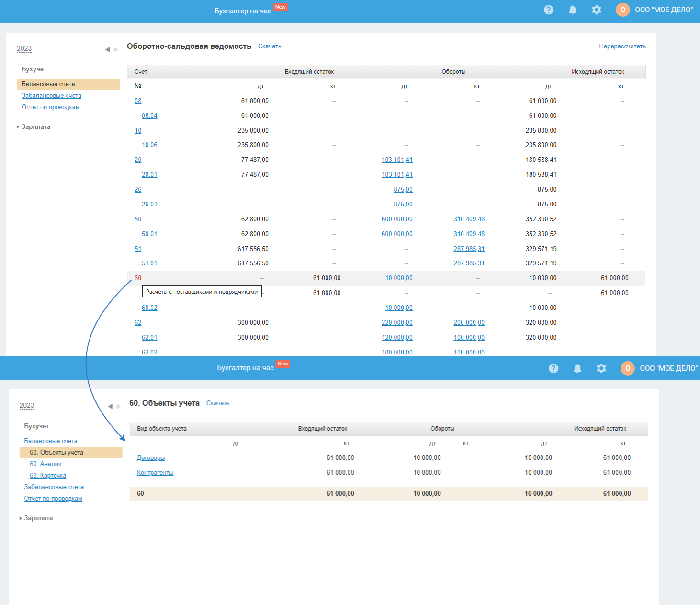
Task: Open settings gear in the lower header
Action: click(x=601, y=368)
